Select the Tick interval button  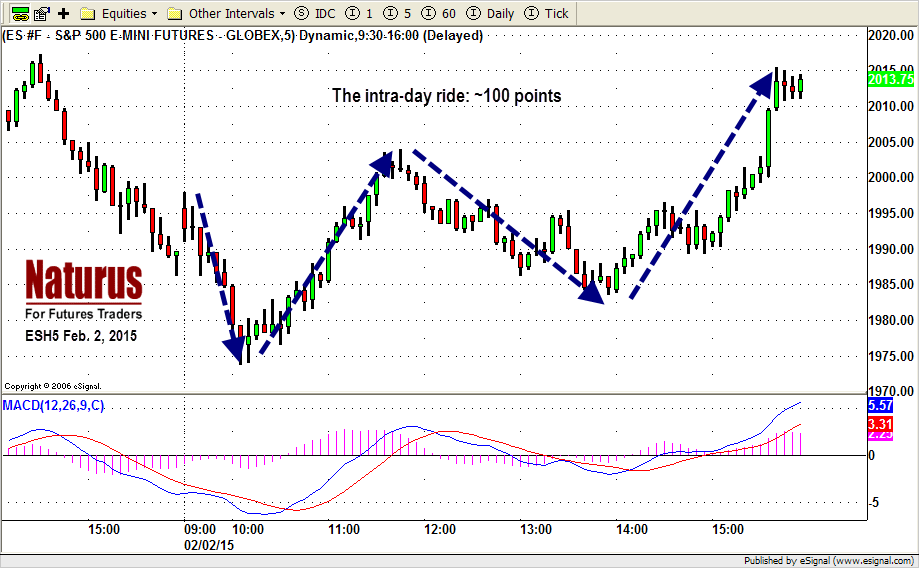click(547, 14)
